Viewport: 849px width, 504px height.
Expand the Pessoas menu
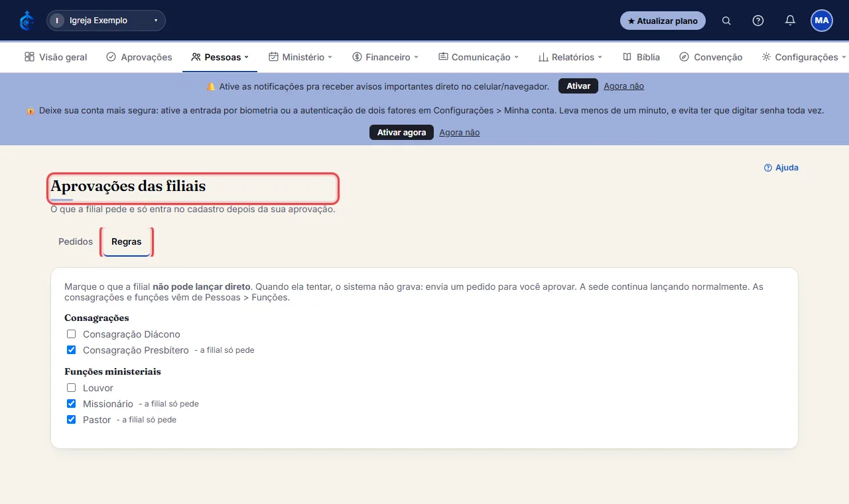click(x=220, y=57)
